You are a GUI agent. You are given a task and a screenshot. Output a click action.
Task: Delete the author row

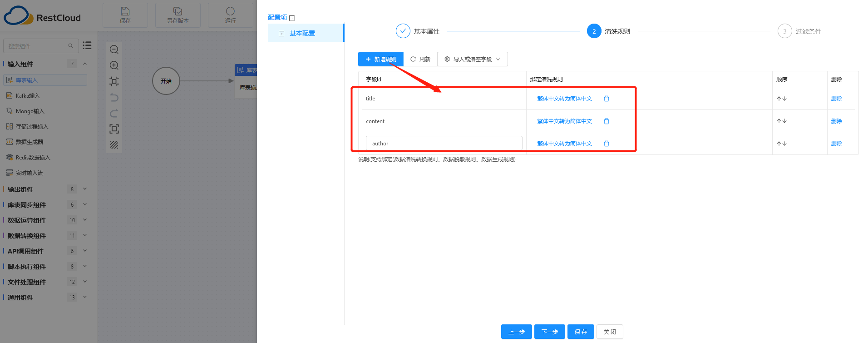tap(836, 144)
